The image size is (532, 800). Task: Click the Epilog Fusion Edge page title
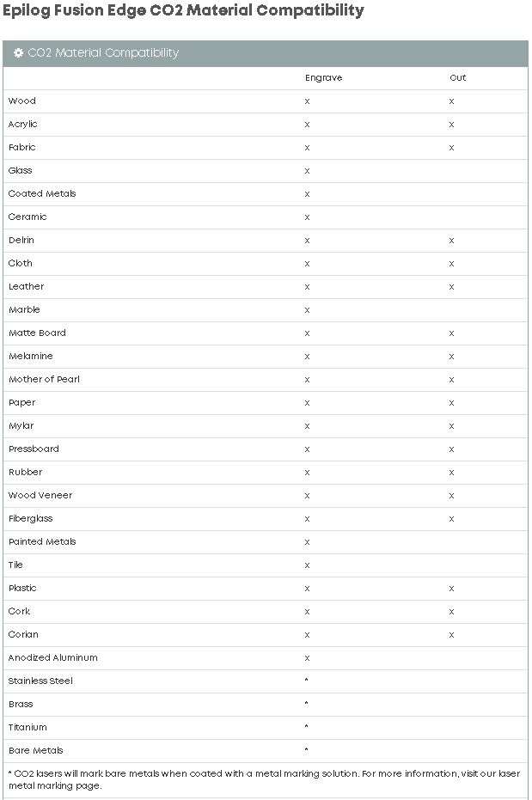pyautogui.click(x=183, y=10)
